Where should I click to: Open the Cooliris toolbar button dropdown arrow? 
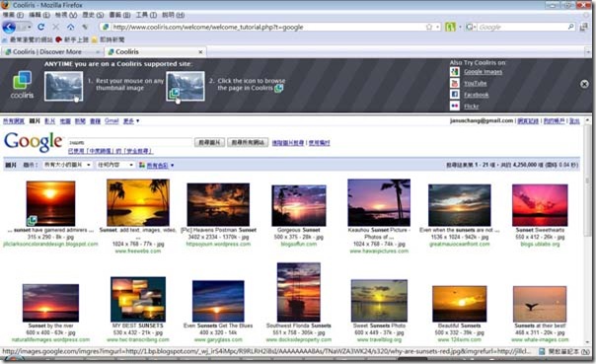[x=460, y=27]
